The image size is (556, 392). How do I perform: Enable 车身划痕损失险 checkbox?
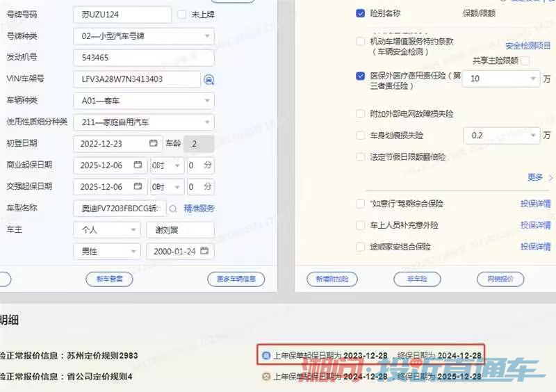click(x=360, y=136)
